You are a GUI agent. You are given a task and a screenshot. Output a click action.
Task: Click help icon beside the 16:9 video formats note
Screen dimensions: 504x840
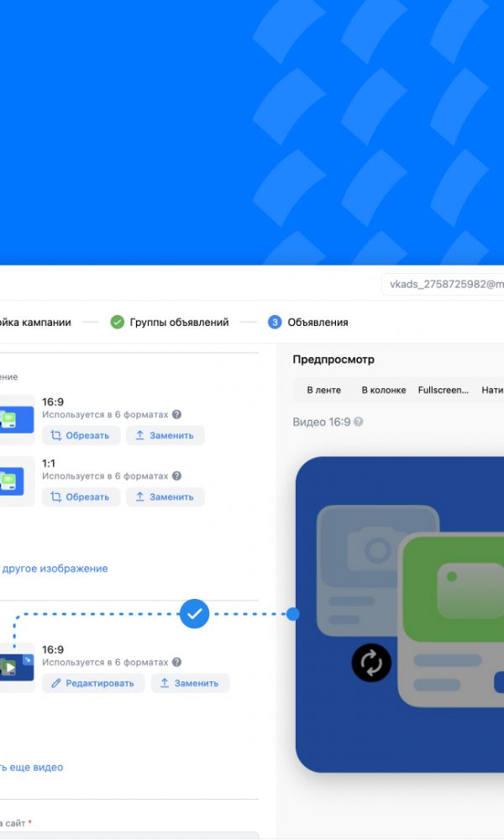pyautogui.click(x=177, y=663)
